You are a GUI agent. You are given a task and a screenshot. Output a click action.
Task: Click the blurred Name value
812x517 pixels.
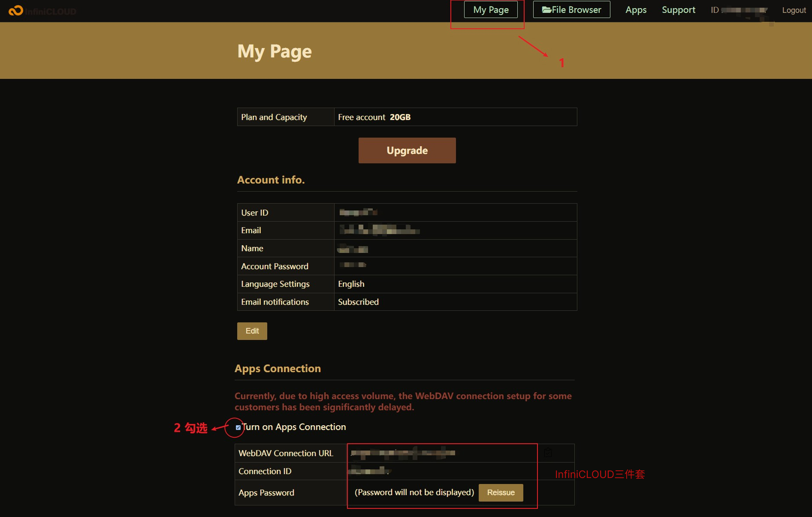click(353, 249)
